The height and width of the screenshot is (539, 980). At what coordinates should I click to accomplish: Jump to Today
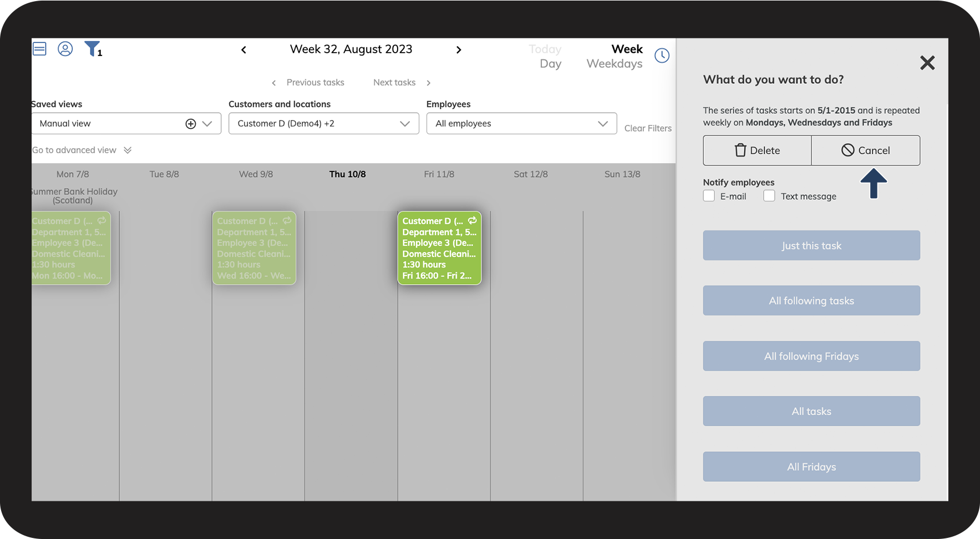pyautogui.click(x=545, y=49)
